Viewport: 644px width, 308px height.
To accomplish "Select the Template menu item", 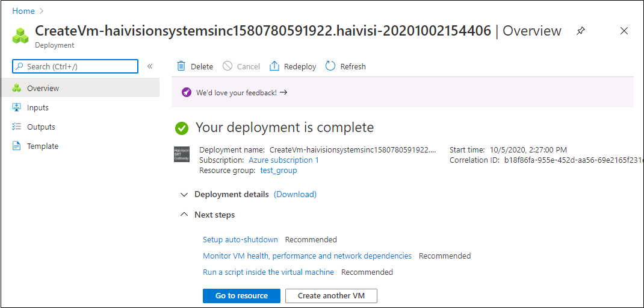I will pos(43,146).
